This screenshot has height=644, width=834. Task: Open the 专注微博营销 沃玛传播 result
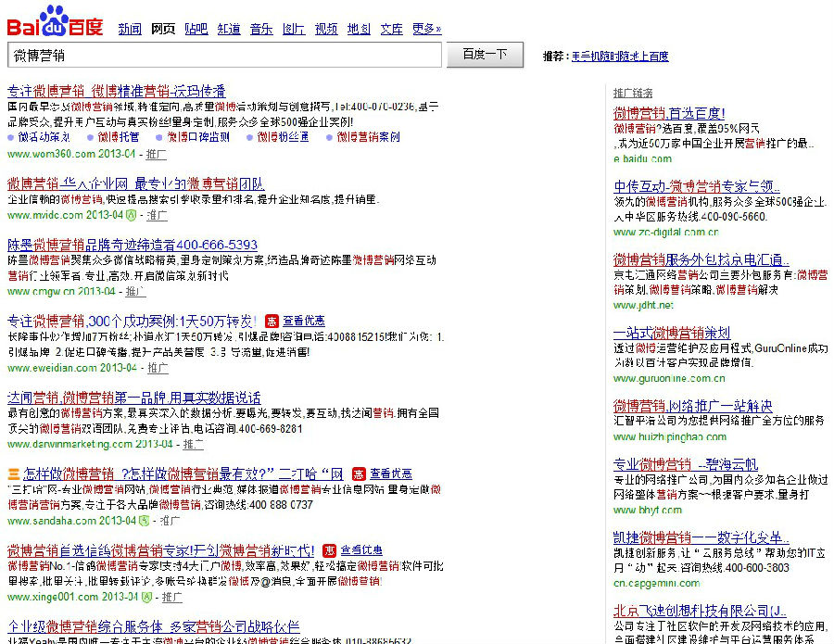coord(117,91)
